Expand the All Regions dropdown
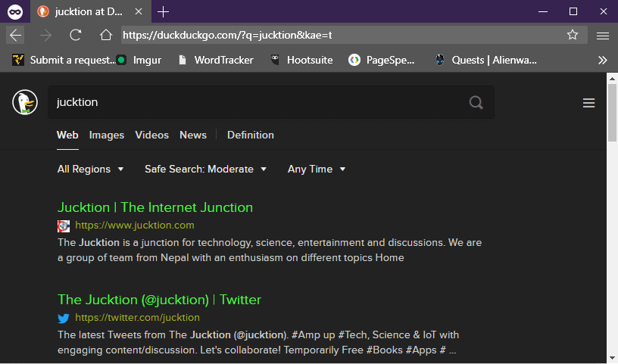Screen dimensions: 618x364 90,169
